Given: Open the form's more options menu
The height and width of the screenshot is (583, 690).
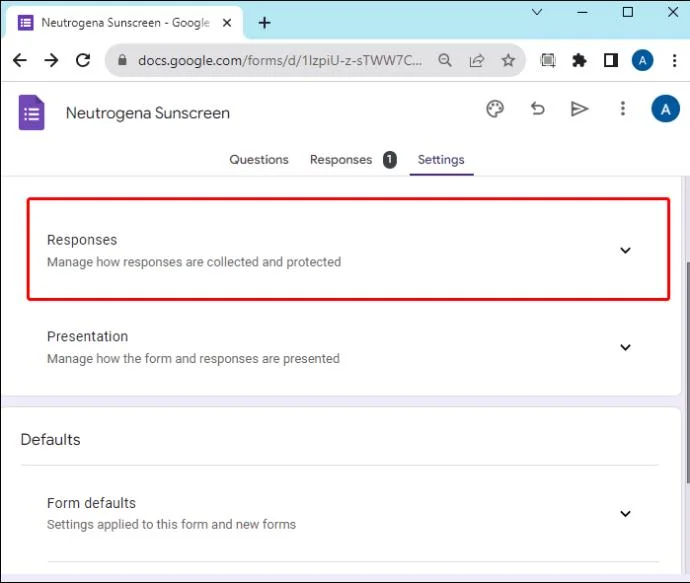Looking at the screenshot, I should [x=622, y=109].
